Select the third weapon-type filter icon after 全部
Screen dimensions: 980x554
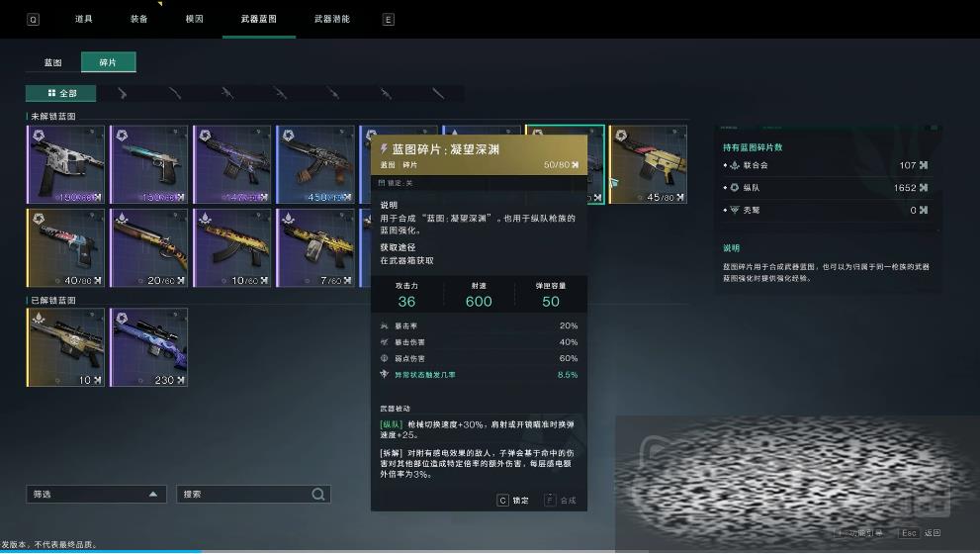[227, 94]
